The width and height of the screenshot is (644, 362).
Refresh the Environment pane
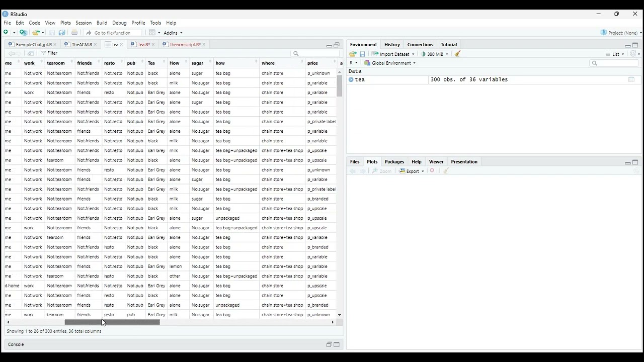pyautogui.click(x=634, y=54)
